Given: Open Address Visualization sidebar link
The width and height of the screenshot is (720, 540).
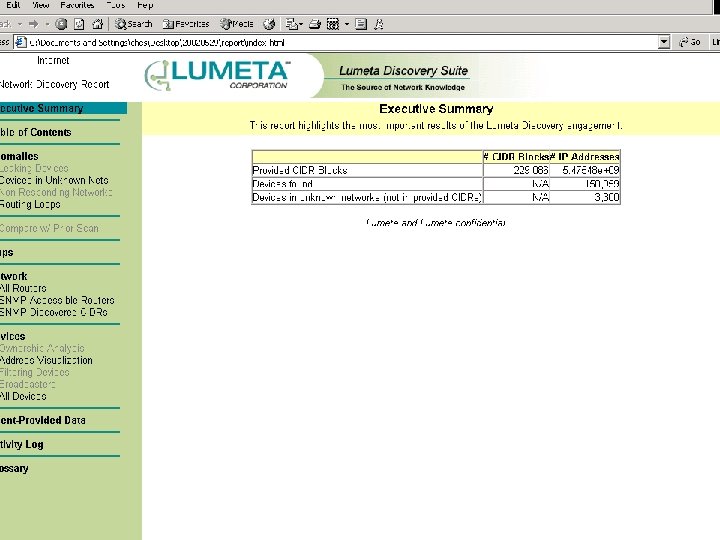Looking at the screenshot, I should tap(46, 360).
